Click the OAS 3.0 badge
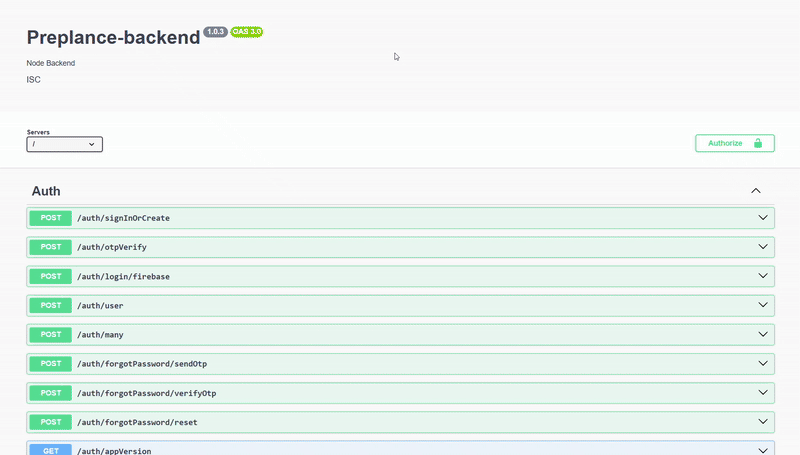Screen dimensions: 800x455 pos(247,32)
